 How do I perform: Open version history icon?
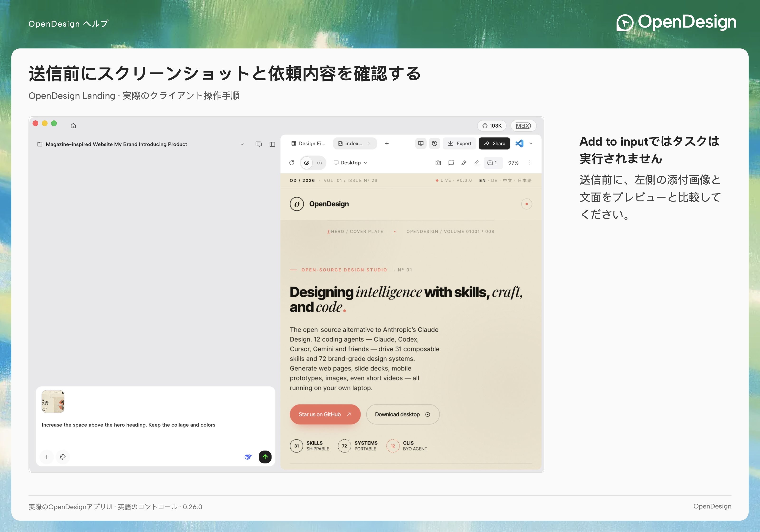point(435,144)
